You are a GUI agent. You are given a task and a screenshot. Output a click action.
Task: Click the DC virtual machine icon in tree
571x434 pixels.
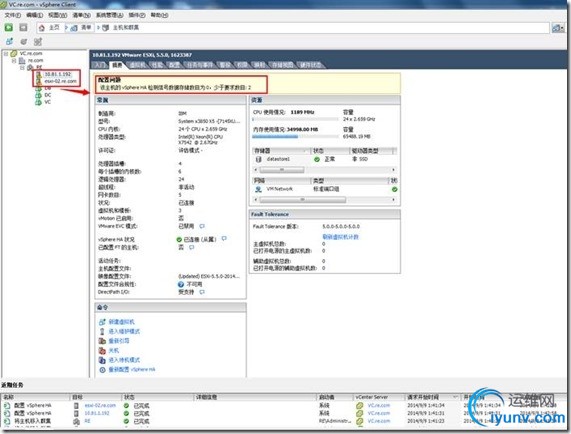pos(38,95)
